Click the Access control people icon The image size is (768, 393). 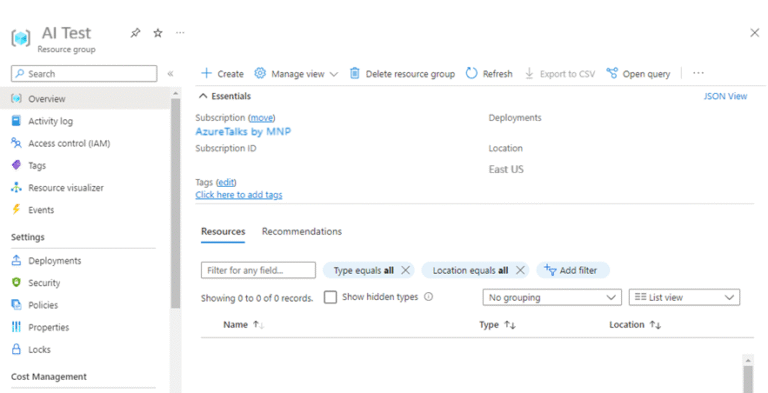16,143
